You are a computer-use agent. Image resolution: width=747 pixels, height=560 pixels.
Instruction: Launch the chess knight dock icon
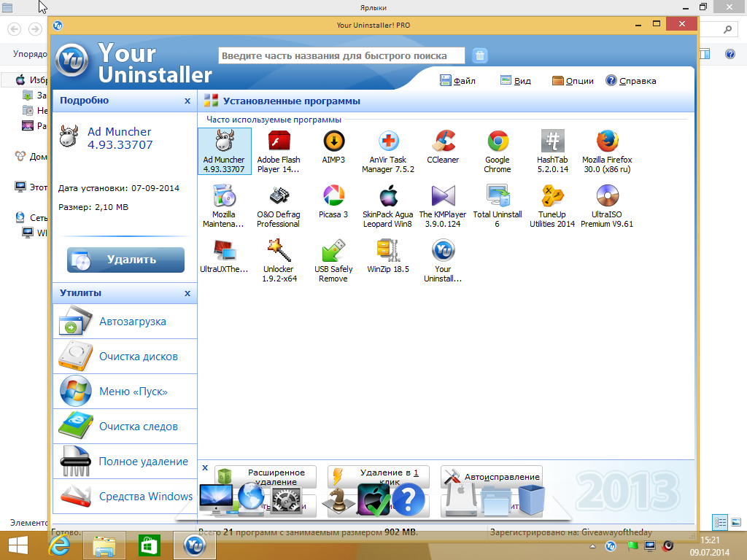339,500
